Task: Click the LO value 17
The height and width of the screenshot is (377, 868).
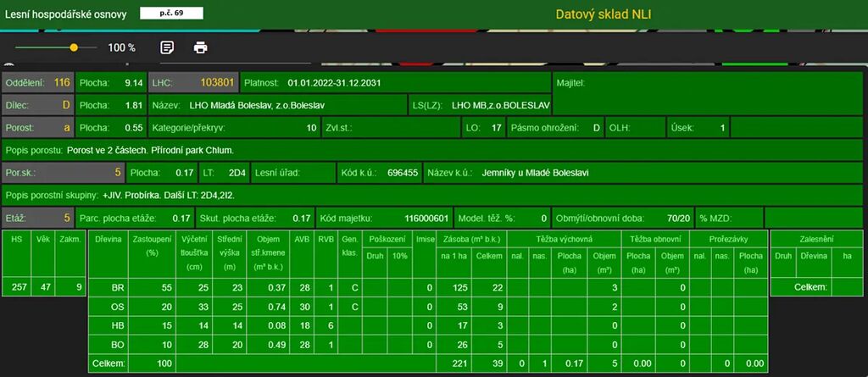Action: click(497, 128)
